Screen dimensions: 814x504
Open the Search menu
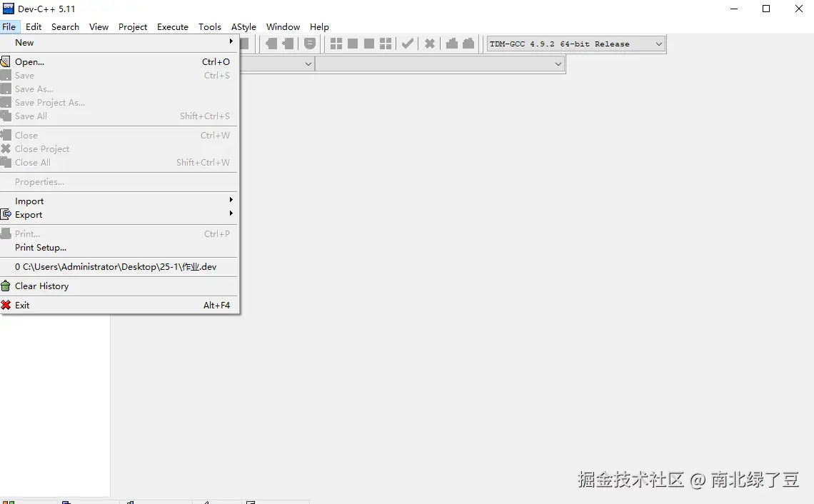65,26
